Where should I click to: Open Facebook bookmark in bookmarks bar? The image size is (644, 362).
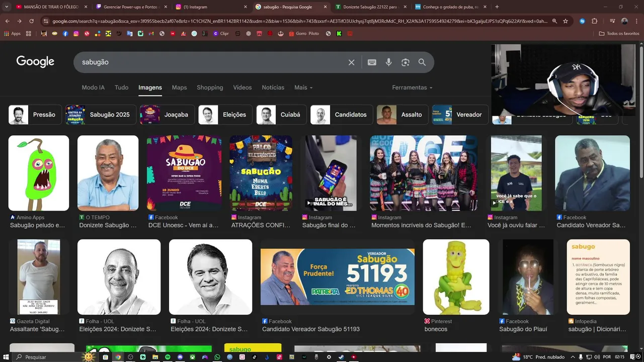pyautogui.click(x=65, y=34)
